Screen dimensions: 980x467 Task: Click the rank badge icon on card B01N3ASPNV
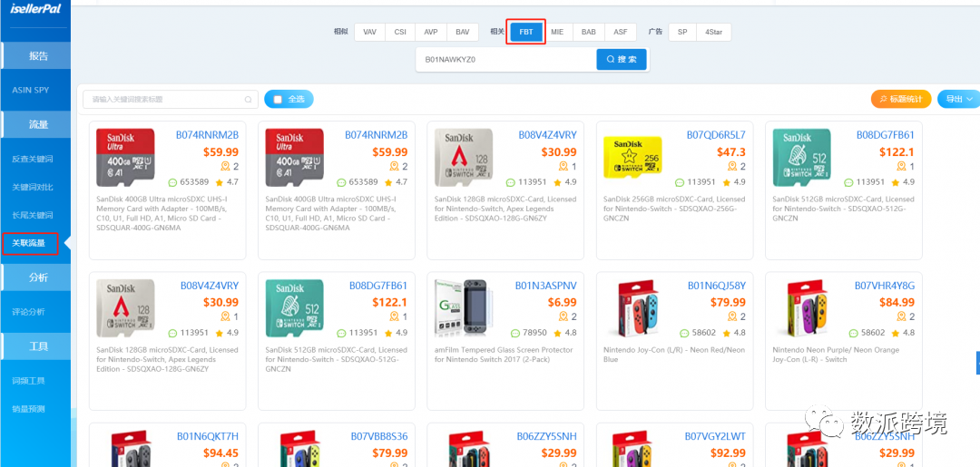(563, 317)
